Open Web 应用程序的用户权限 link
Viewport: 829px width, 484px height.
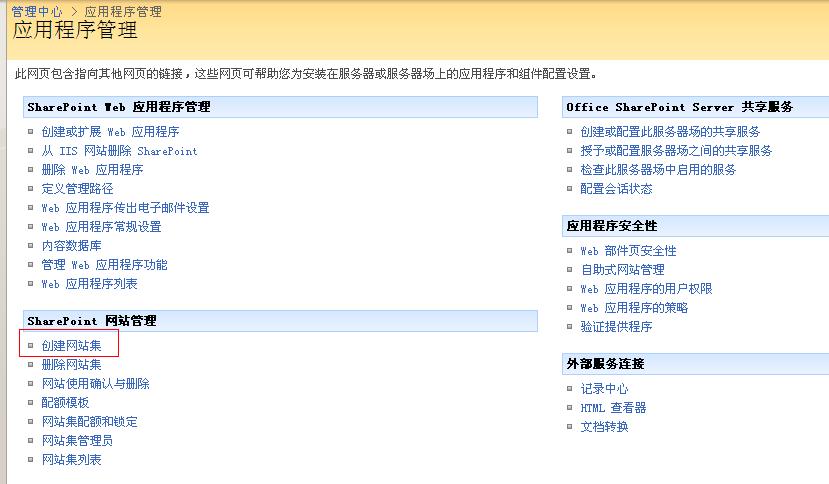point(646,289)
